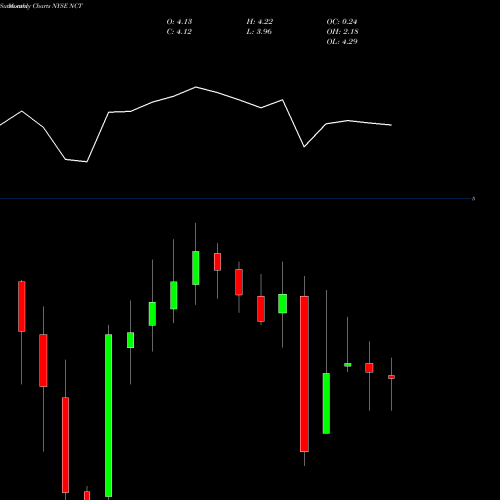Select the tiny green doji candlestick
The width and height of the screenshot is (500, 500).
(348, 365)
